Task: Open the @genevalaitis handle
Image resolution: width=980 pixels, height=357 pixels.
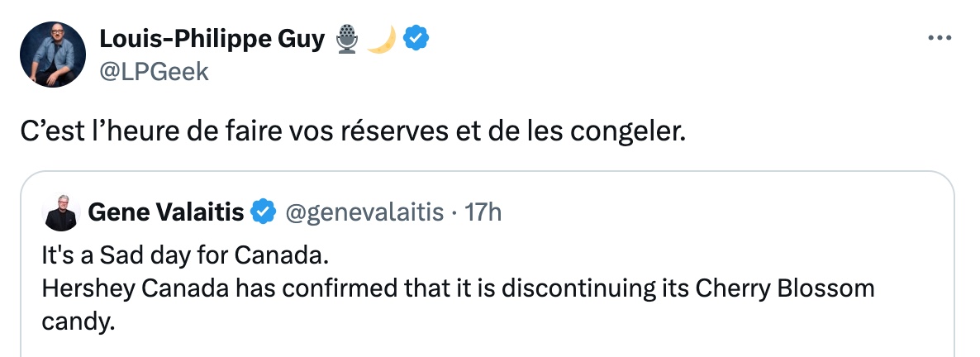Action: point(364,213)
